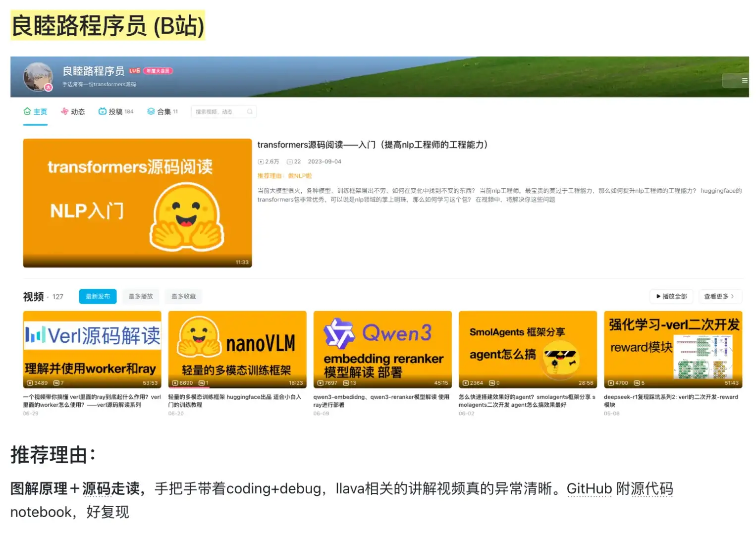The height and width of the screenshot is (535, 756).
Task: Click the TV-shaped 投稿 icon
Action: [x=102, y=111]
